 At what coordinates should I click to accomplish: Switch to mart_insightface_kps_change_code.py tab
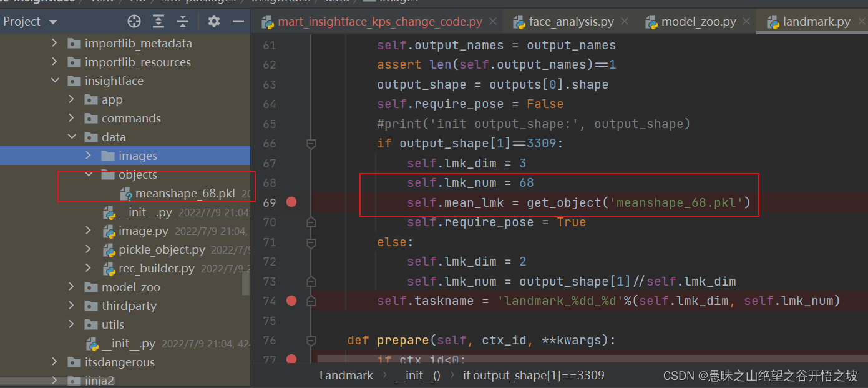(x=380, y=22)
